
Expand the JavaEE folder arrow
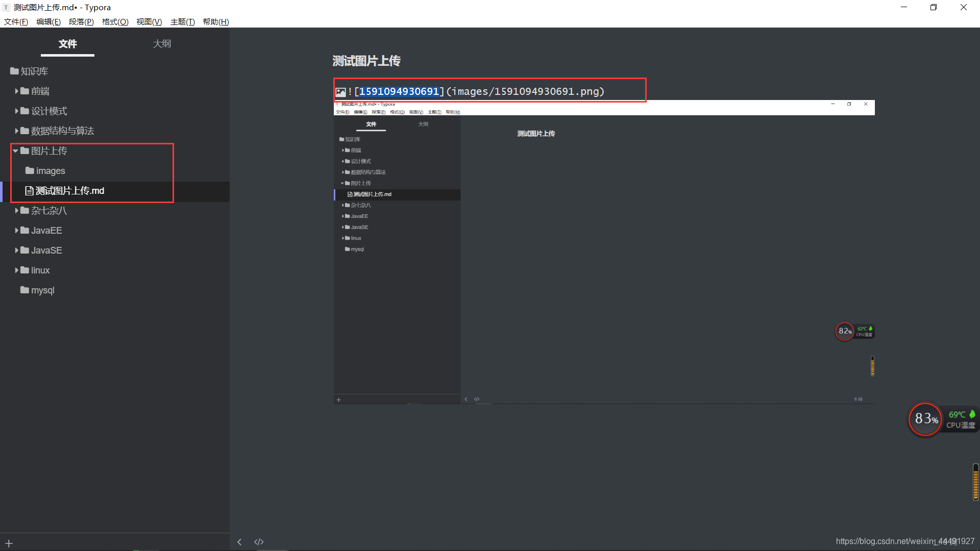[x=16, y=231]
